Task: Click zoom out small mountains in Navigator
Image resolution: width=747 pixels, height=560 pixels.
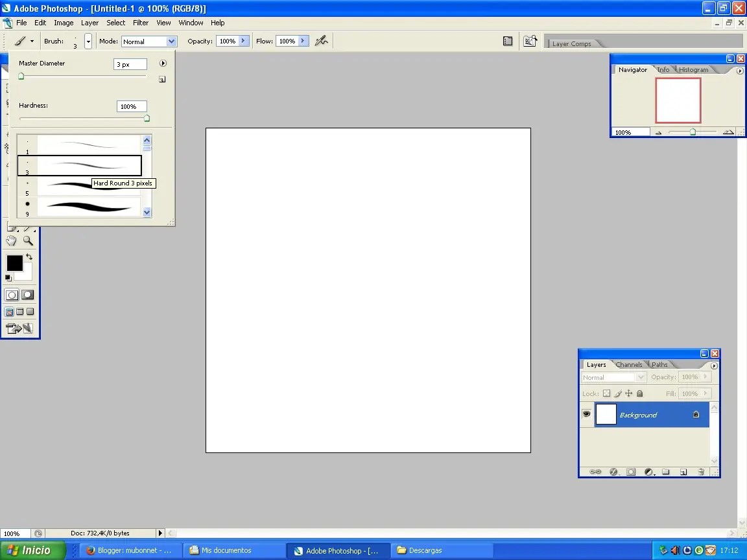Action: click(658, 133)
